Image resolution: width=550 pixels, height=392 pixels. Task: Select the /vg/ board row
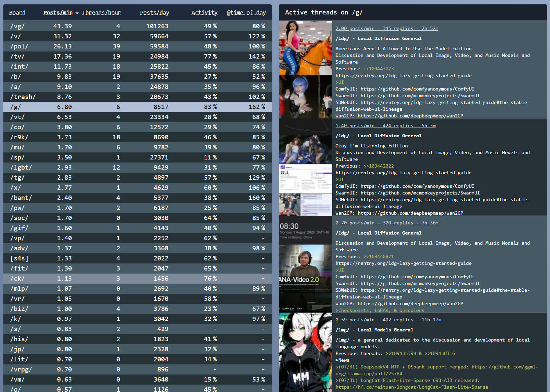coord(138,26)
